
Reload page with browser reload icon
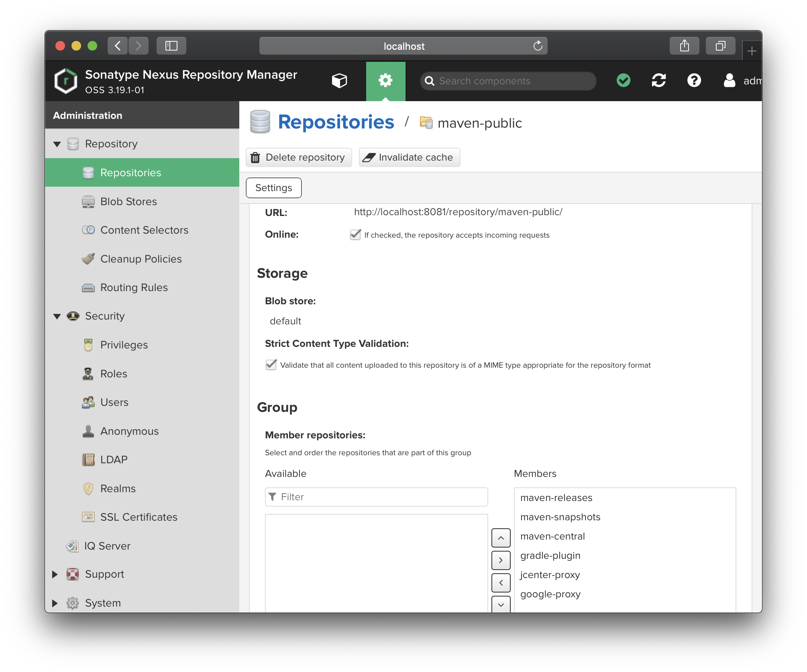[538, 46]
